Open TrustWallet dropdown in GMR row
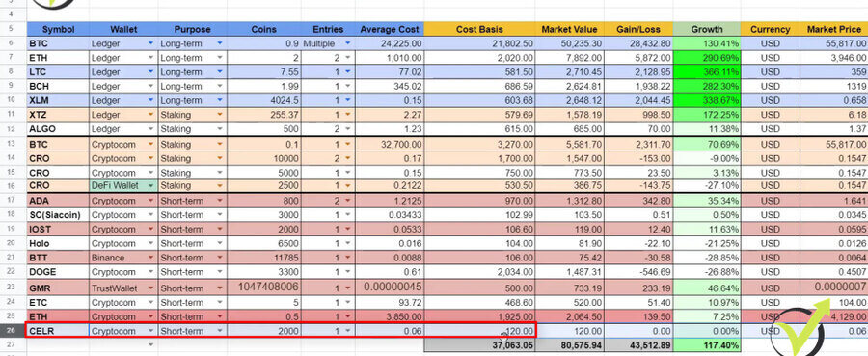Screen dimensions: 868x356 (x=151, y=288)
